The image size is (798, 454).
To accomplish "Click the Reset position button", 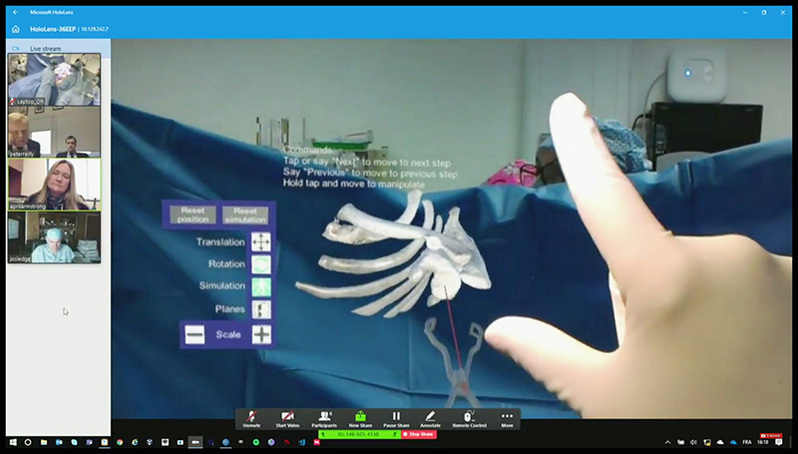I will coord(193,215).
